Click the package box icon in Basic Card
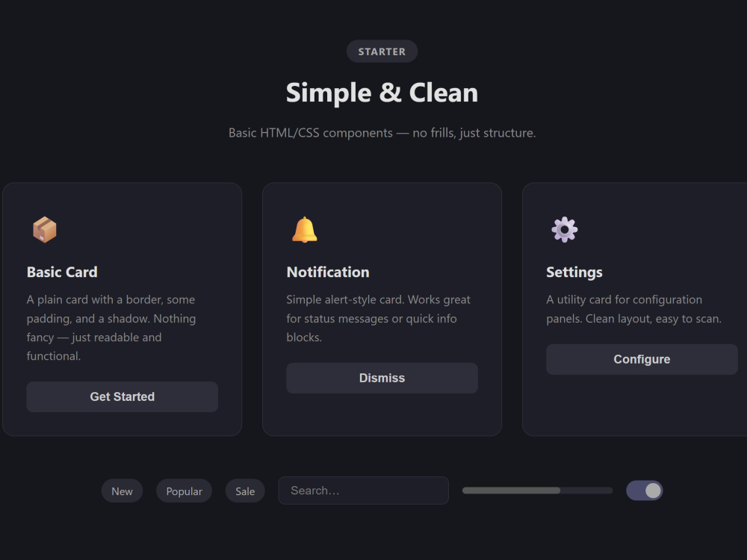The width and height of the screenshot is (747, 560). (44, 229)
